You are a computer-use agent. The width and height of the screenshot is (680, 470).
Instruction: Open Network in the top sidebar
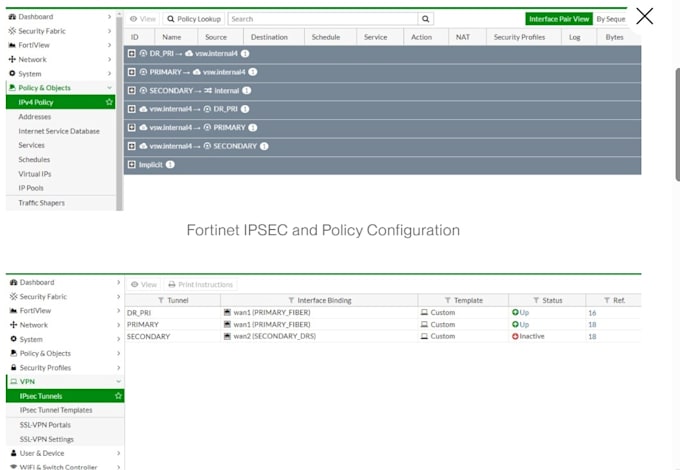click(60, 59)
